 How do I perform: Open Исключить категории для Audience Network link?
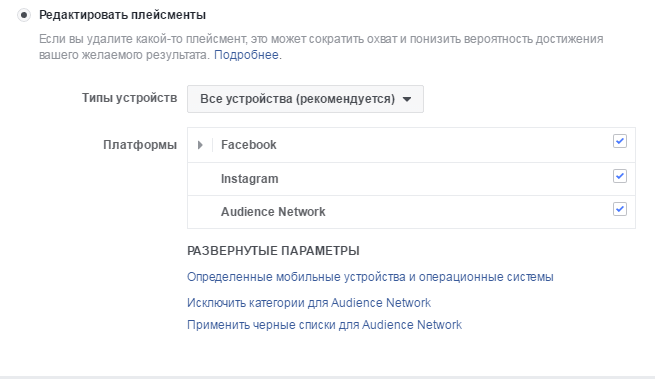tap(309, 303)
